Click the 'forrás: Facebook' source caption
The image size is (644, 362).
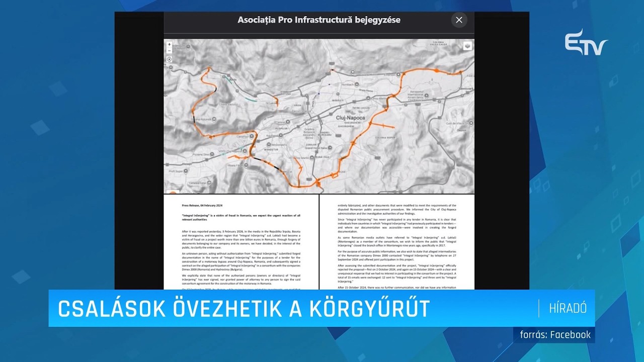tap(554, 335)
